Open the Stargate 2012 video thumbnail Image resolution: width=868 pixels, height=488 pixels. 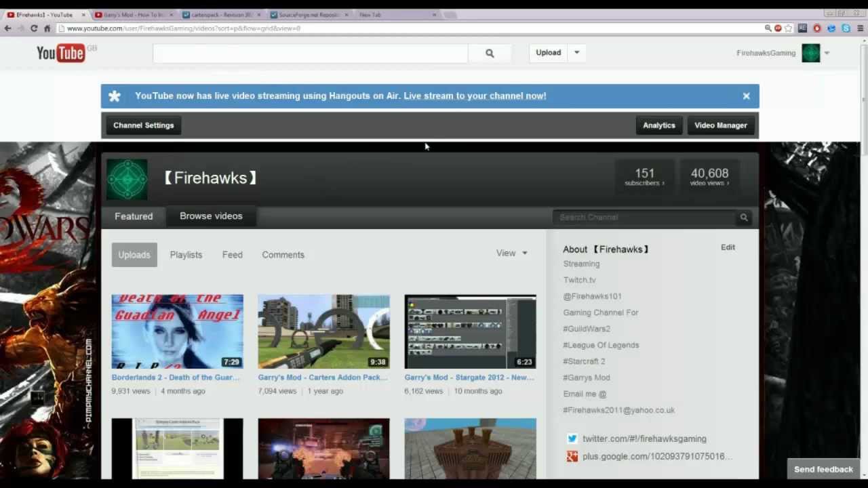click(471, 331)
